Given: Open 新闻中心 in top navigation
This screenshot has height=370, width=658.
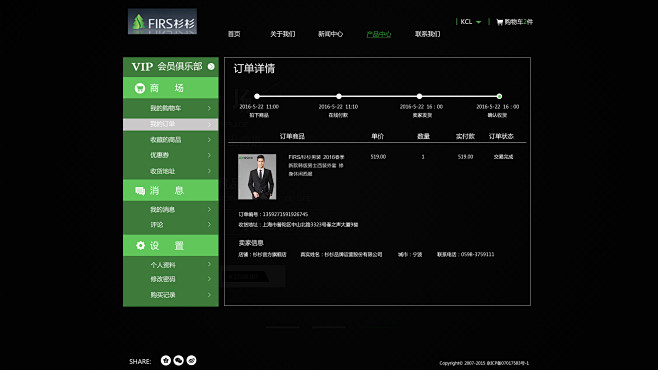Looking at the screenshot, I should coord(330,34).
